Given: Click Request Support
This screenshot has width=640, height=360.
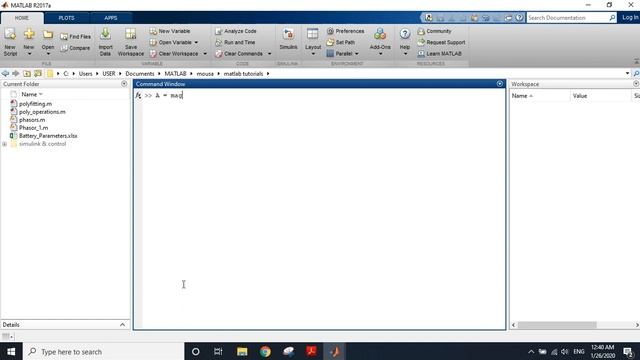Looking at the screenshot, I should pos(441,42).
